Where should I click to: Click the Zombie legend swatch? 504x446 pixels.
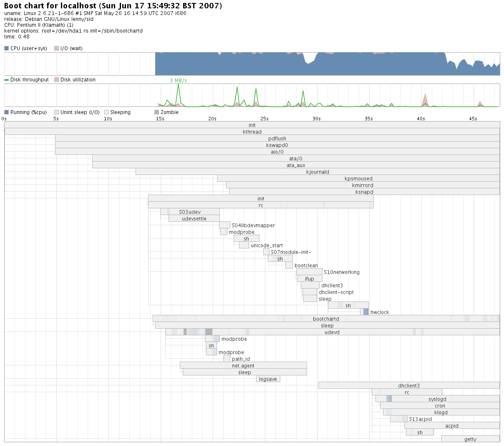[156, 112]
